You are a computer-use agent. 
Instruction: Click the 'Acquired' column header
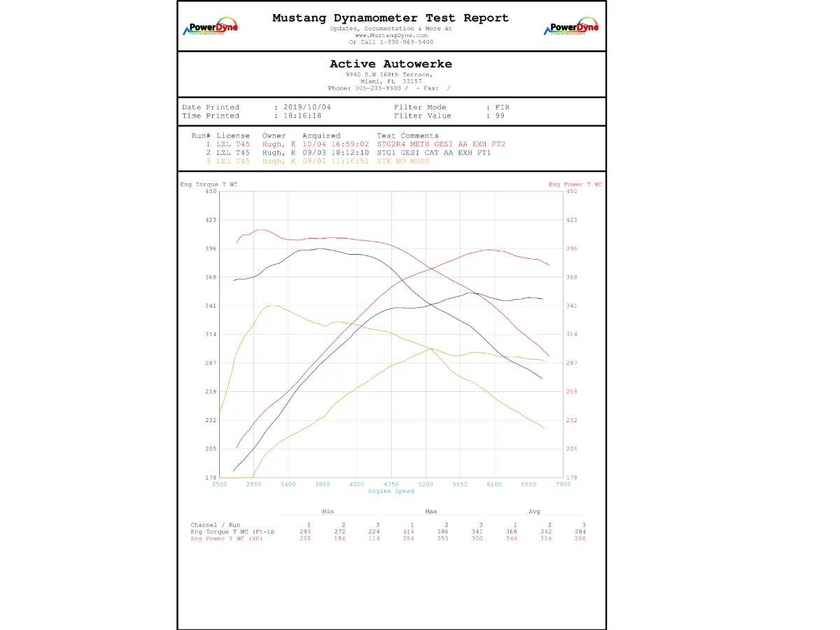point(321,136)
